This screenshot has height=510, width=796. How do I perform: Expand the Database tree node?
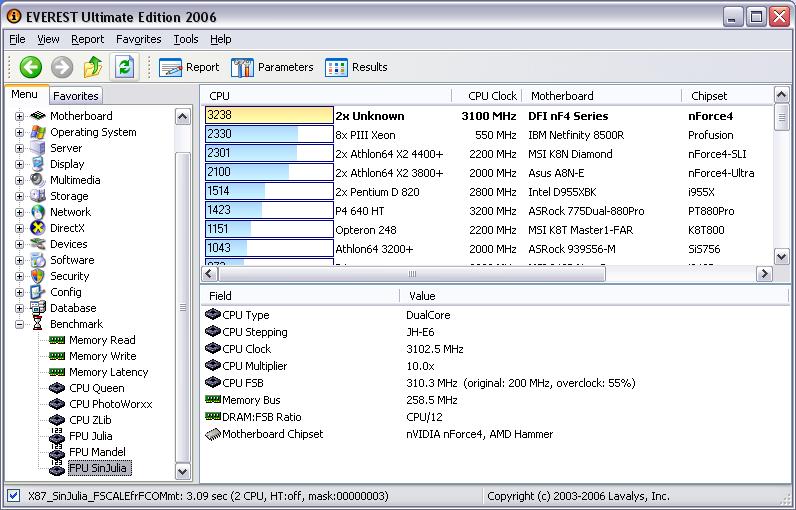point(19,308)
